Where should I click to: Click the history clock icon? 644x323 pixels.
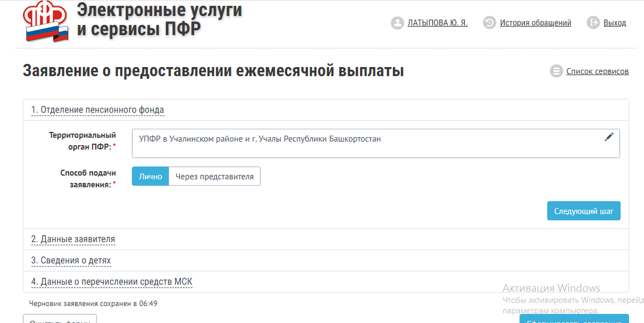tap(489, 23)
